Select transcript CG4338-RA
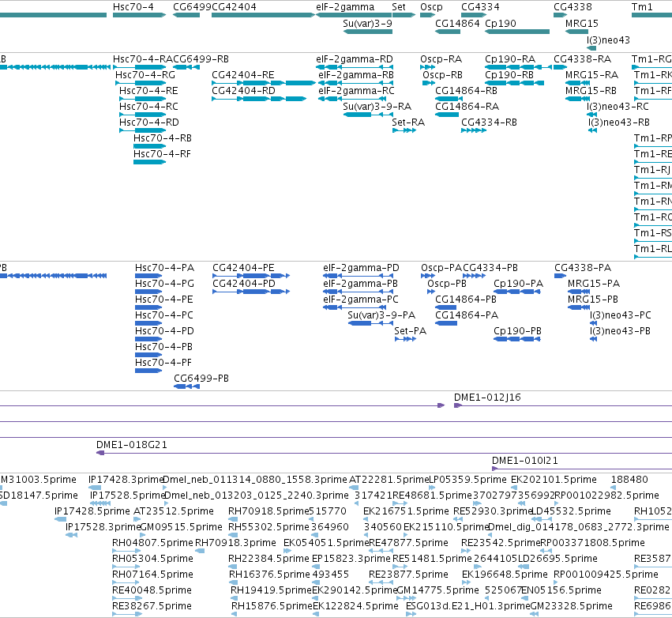This screenshot has width=672, height=618. click(560, 67)
